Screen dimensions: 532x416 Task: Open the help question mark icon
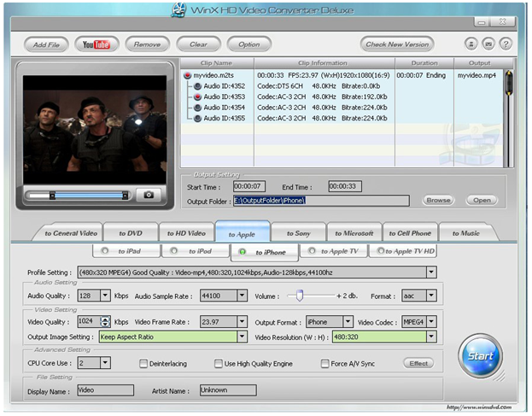point(506,44)
